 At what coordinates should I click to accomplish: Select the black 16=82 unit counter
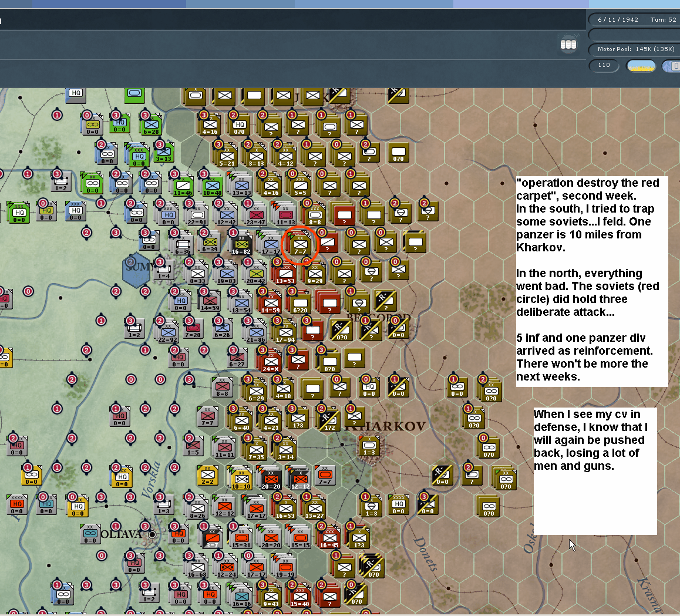tap(241, 245)
